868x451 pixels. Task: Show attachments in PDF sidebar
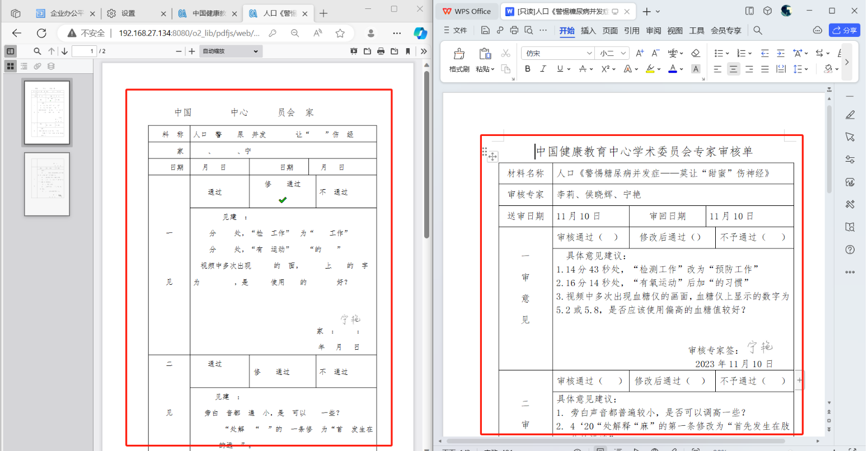pos(37,66)
